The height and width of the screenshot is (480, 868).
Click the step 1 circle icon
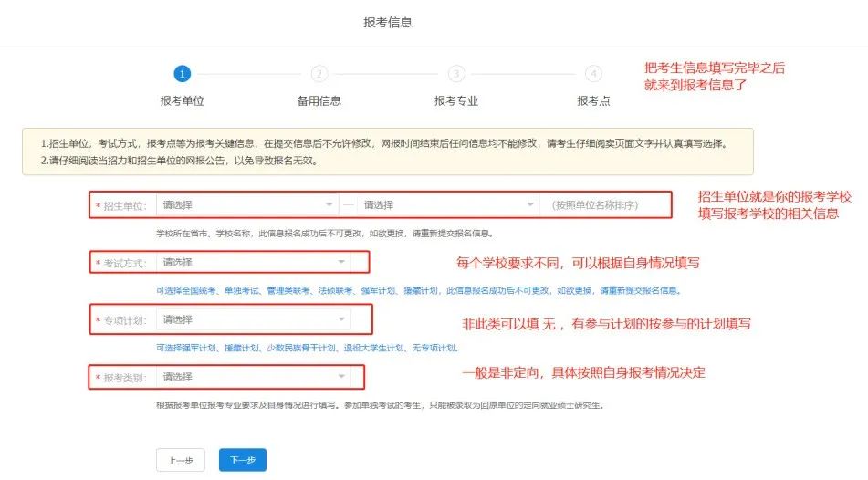(x=183, y=74)
